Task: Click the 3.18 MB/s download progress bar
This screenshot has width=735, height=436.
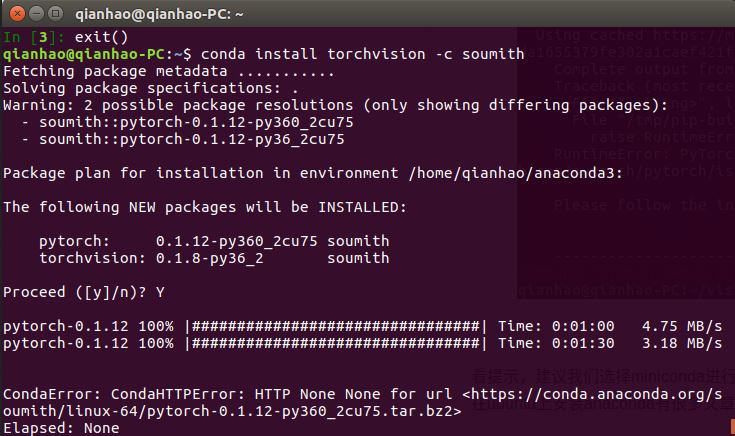Action: [x=337, y=343]
